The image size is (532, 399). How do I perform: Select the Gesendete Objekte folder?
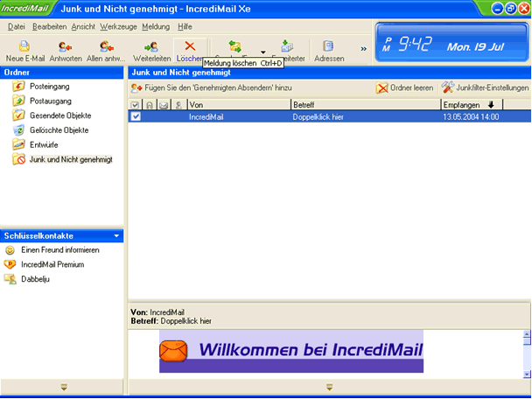[x=60, y=115]
